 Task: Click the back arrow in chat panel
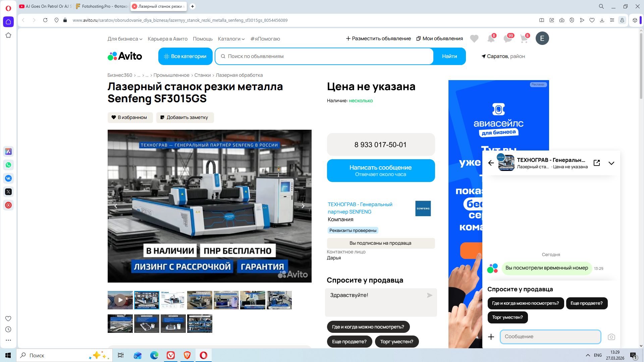491,163
